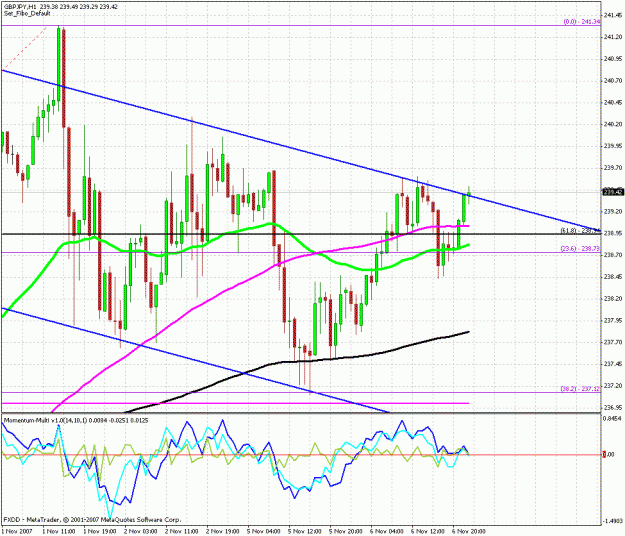Click the 240.45 price axis value

pos(613,102)
